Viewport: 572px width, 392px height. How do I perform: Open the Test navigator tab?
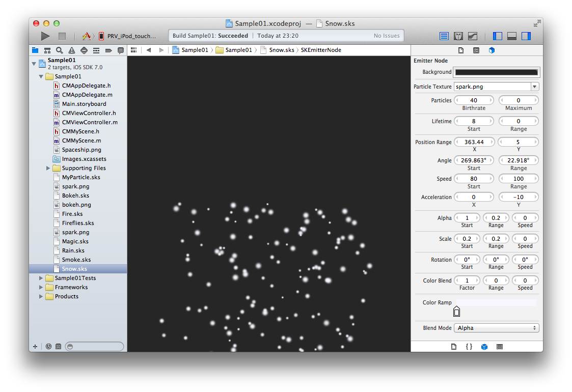[84, 50]
